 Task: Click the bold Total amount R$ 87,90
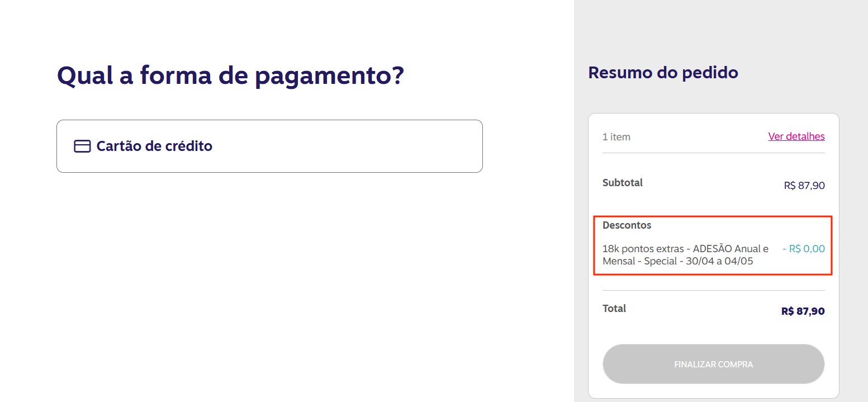pyautogui.click(x=803, y=311)
